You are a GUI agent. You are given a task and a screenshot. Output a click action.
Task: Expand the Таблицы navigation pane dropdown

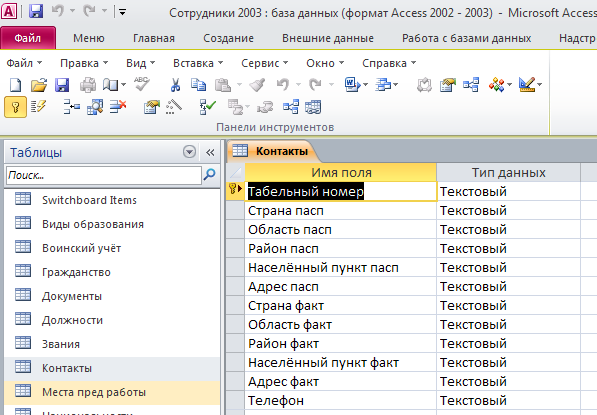click(x=189, y=152)
